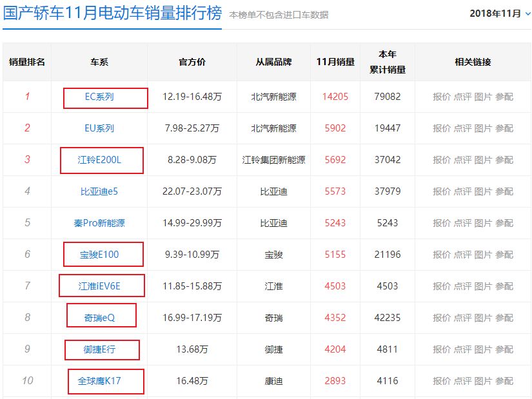Open the 宝骏E100 car series link
The height and width of the screenshot is (399, 532).
pos(99,255)
